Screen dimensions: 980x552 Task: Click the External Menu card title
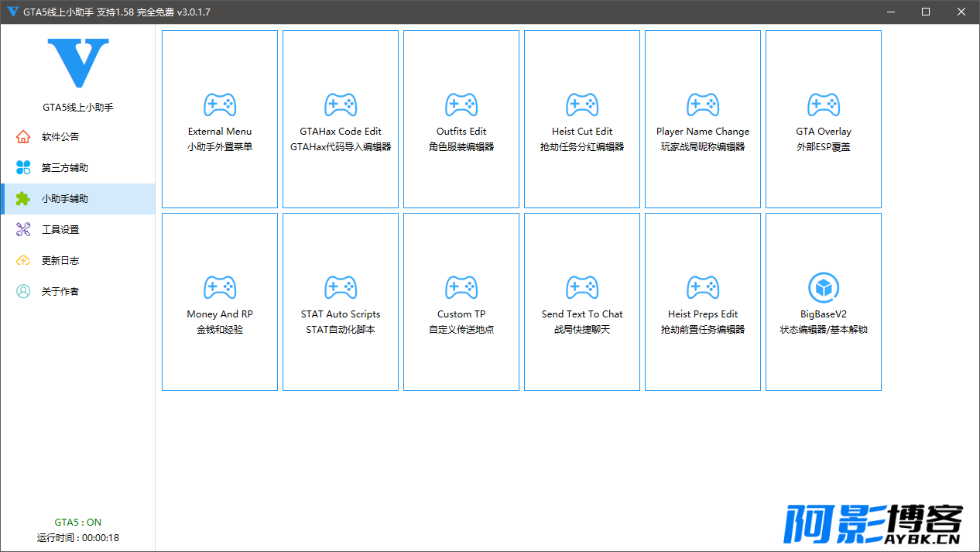[220, 132]
